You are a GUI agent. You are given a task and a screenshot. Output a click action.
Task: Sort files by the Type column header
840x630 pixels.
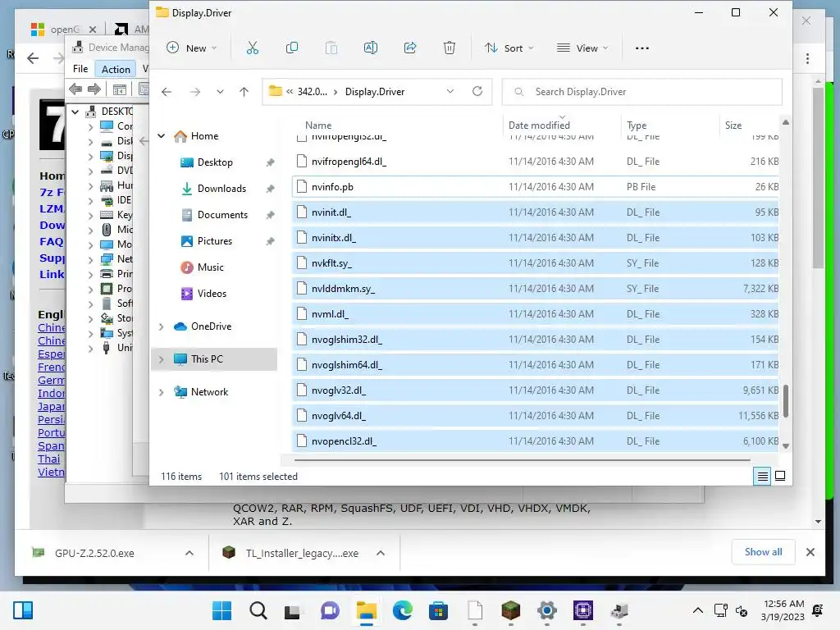pyautogui.click(x=637, y=126)
